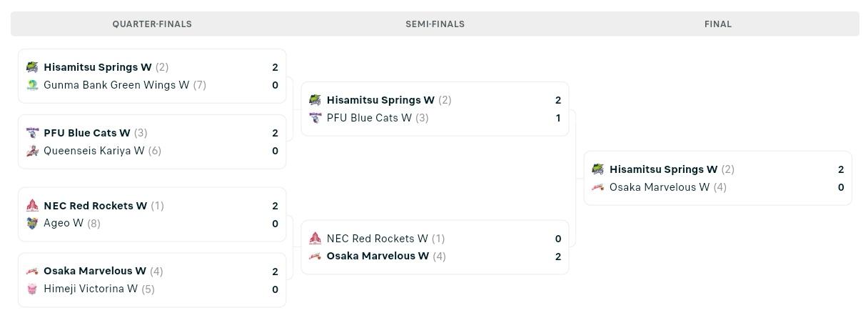
Task: Click Osaka Marvelous semi-final logo
Action: 315,257
